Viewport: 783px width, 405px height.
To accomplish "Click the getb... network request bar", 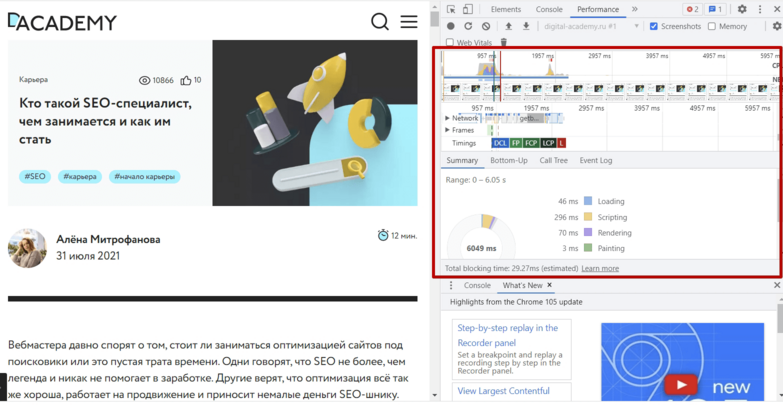I will point(530,118).
